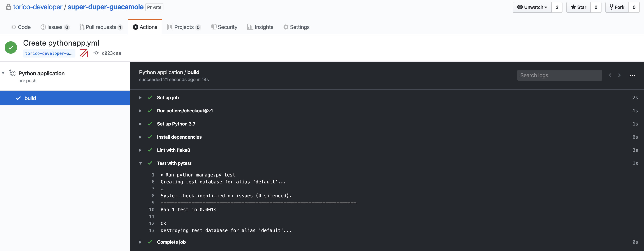This screenshot has width=644, height=251.
Task: Switch to the Code tab
Action: point(21,27)
